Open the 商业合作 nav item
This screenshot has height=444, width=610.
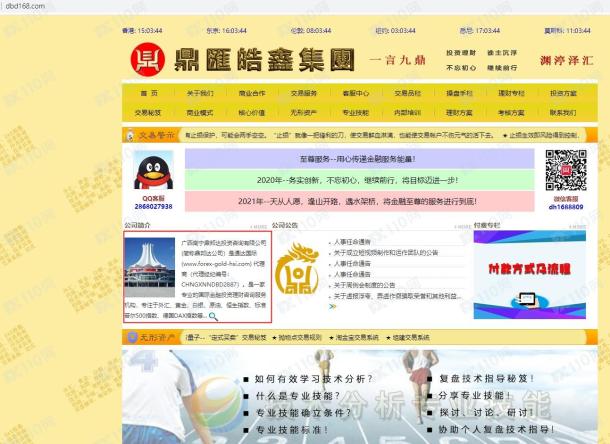pos(252,93)
